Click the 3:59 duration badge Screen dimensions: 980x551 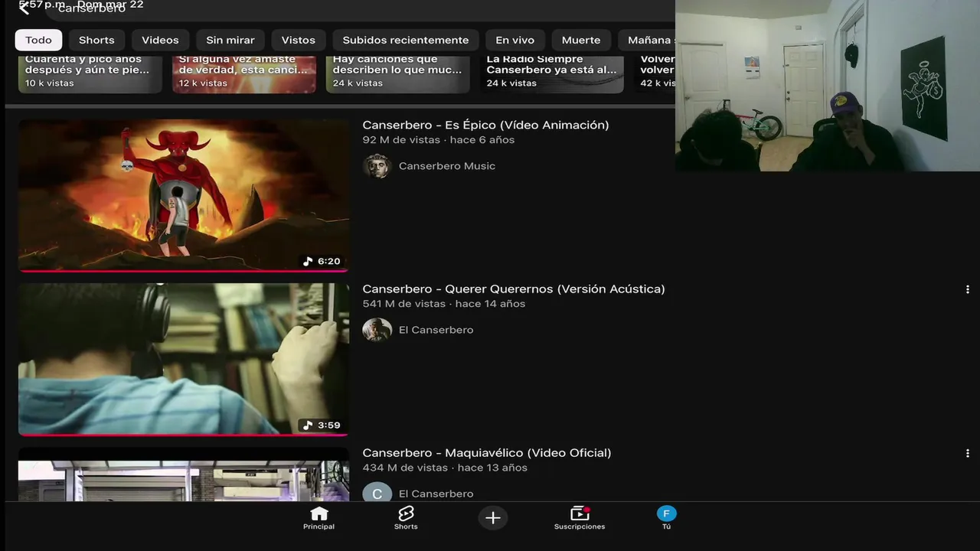tap(322, 425)
